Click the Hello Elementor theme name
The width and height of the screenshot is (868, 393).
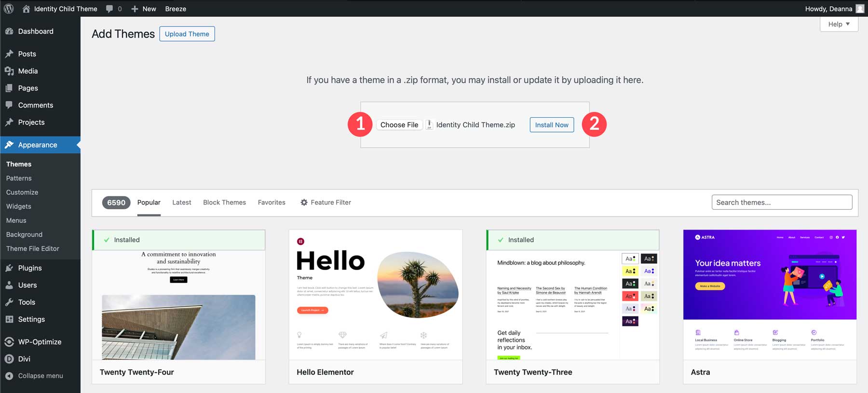[x=325, y=372]
